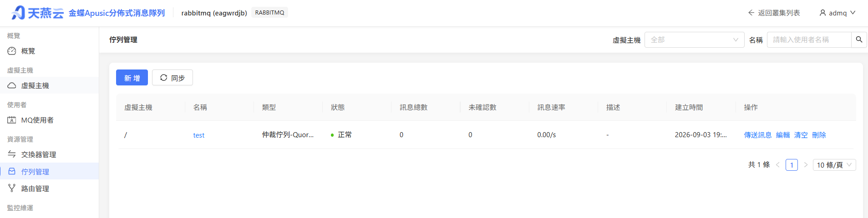The width and height of the screenshot is (868, 218).
Task: Open the 概覽 dashboard icon in sidebar
Action: 12,51
